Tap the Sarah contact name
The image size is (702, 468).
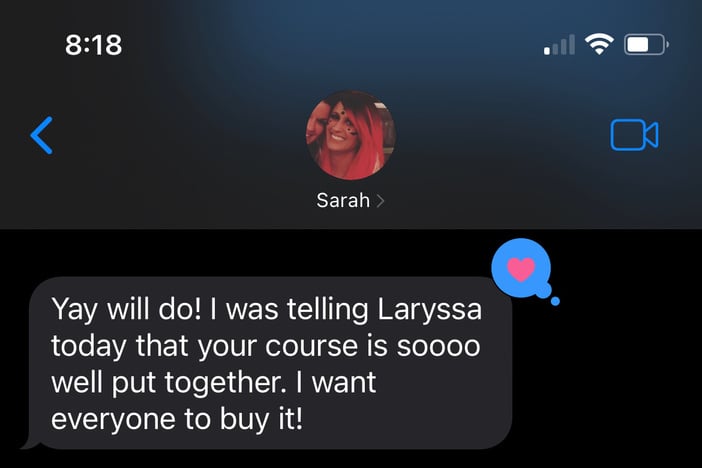pyautogui.click(x=343, y=200)
